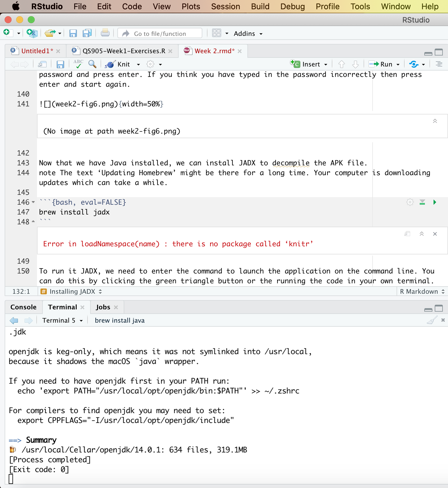The width and height of the screenshot is (448, 488).
Task: Toggle the document outline icon
Action: click(439, 64)
